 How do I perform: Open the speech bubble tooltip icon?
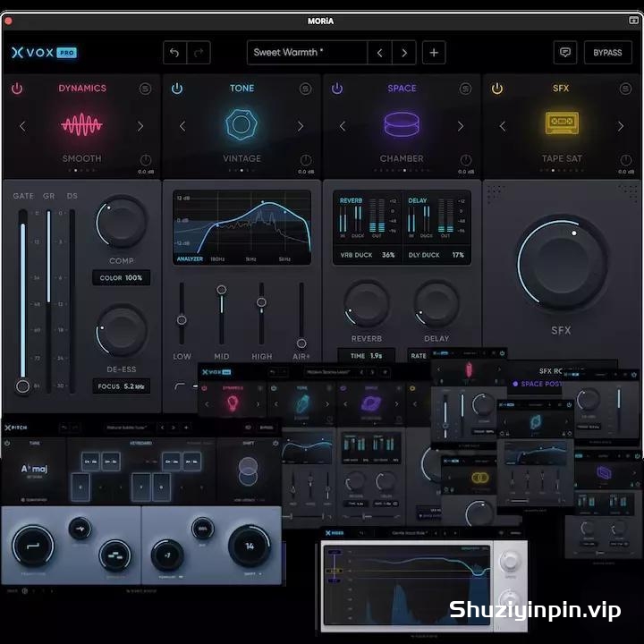(x=565, y=53)
